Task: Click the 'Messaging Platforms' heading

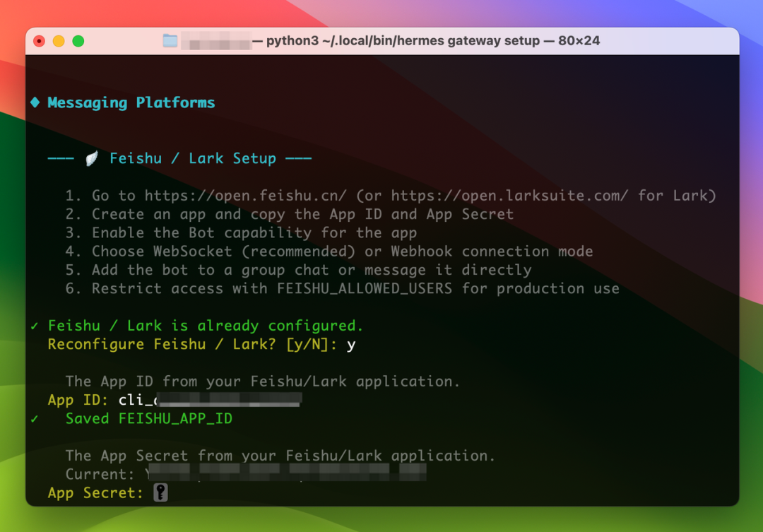Action: point(131,102)
